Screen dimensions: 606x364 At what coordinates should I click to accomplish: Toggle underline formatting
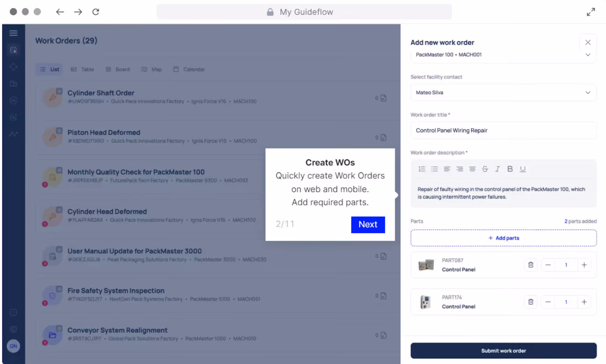(523, 169)
